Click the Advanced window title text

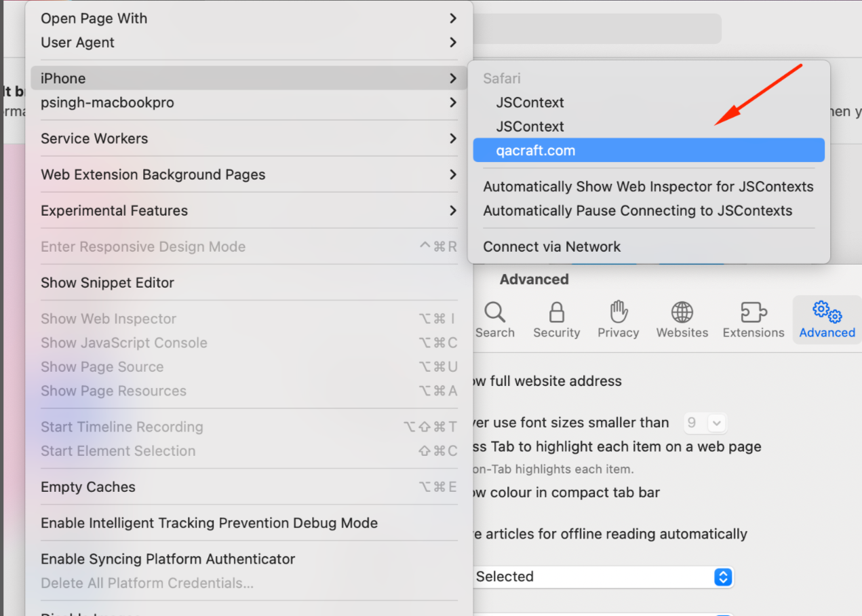point(534,280)
